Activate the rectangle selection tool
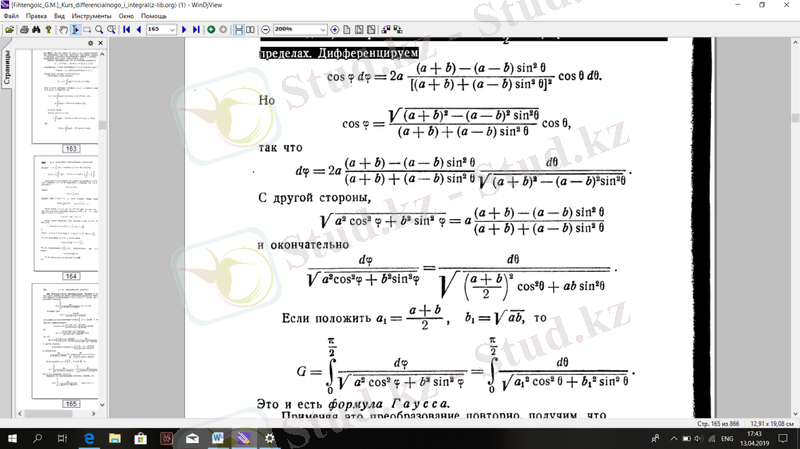The width and height of the screenshot is (800, 449). 87,30
